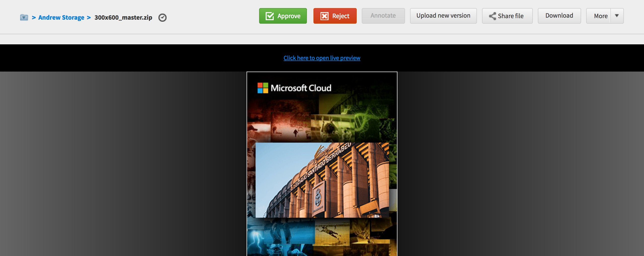Image resolution: width=644 pixels, height=256 pixels.
Task: Open the live preview link
Action: point(322,58)
